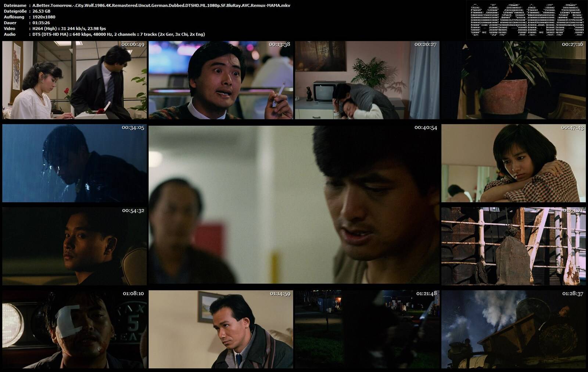Select thumbnail of man sitting in dark car

75,246
